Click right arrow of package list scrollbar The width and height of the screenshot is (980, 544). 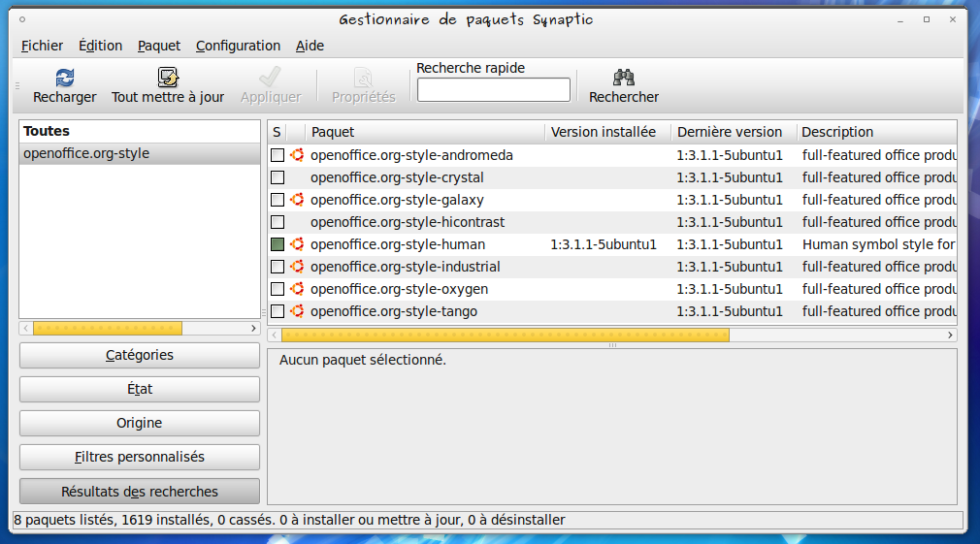pyautogui.click(x=950, y=336)
